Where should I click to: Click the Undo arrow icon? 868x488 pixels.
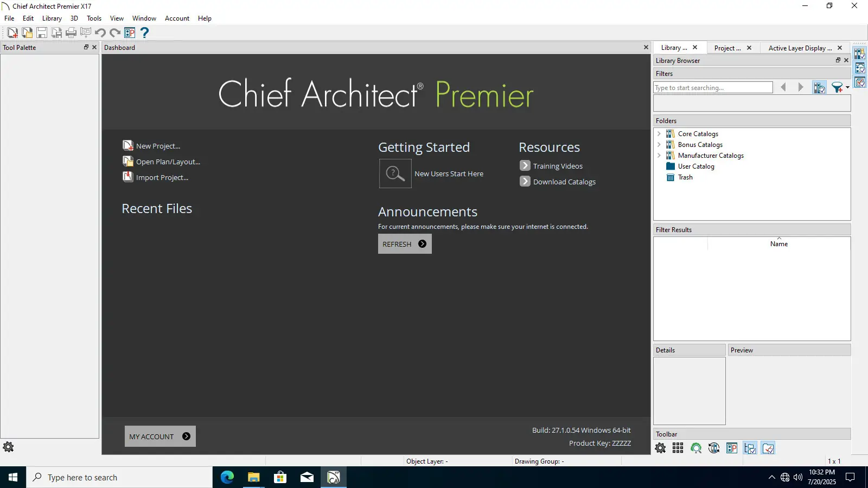point(100,33)
